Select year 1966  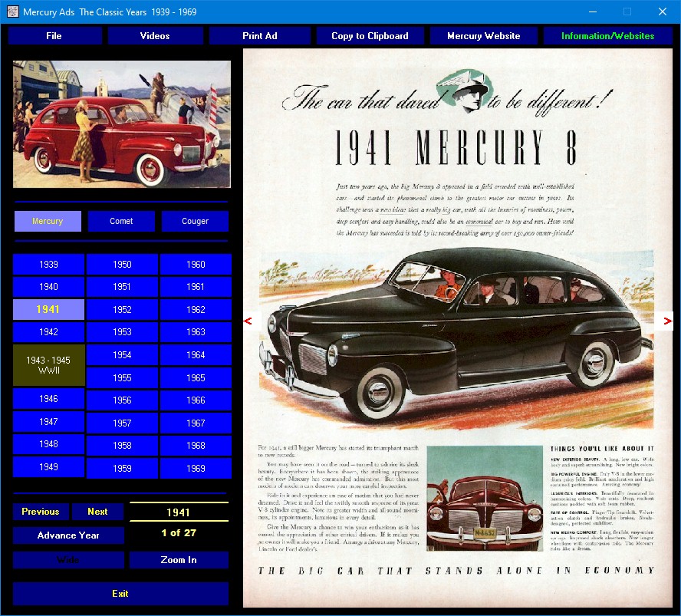coord(196,400)
